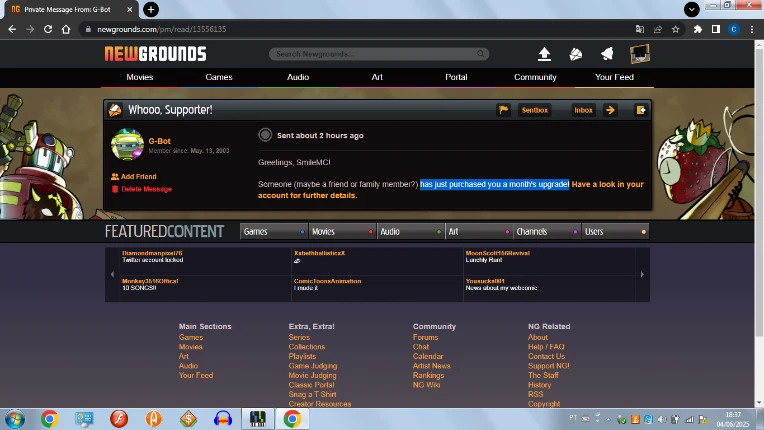Click the flag report message icon
Image resolution: width=764 pixels, height=430 pixels.
point(503,110)
